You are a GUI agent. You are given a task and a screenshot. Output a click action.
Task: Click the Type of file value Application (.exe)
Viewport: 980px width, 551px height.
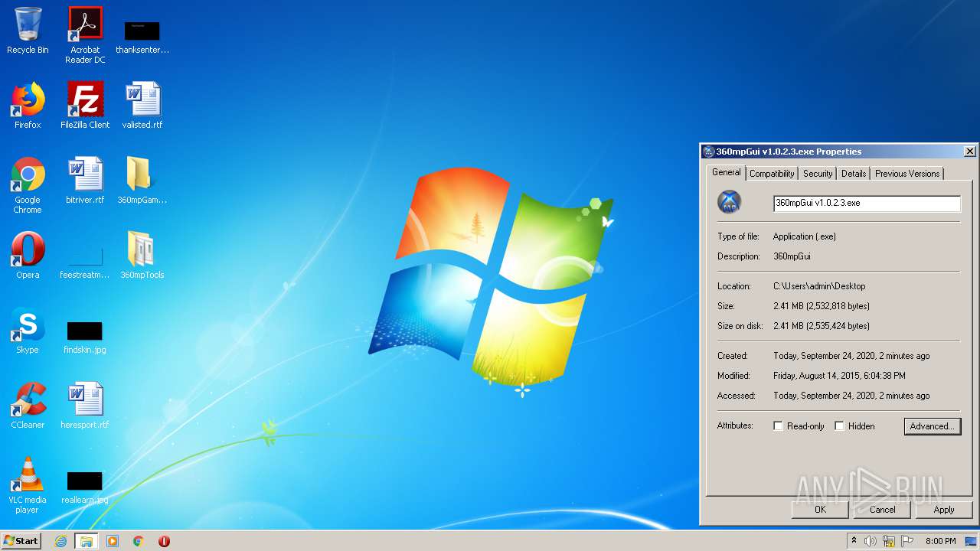click(805, 236)
